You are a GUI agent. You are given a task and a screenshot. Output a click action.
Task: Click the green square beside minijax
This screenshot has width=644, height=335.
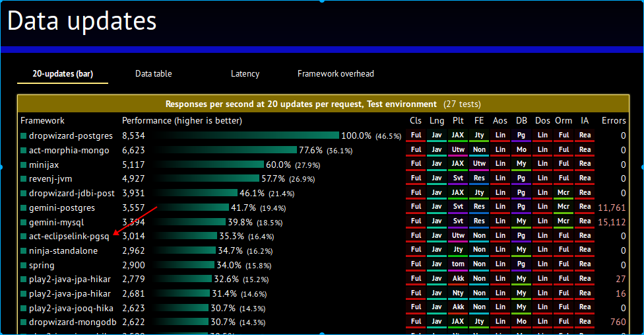coord(23,165)
